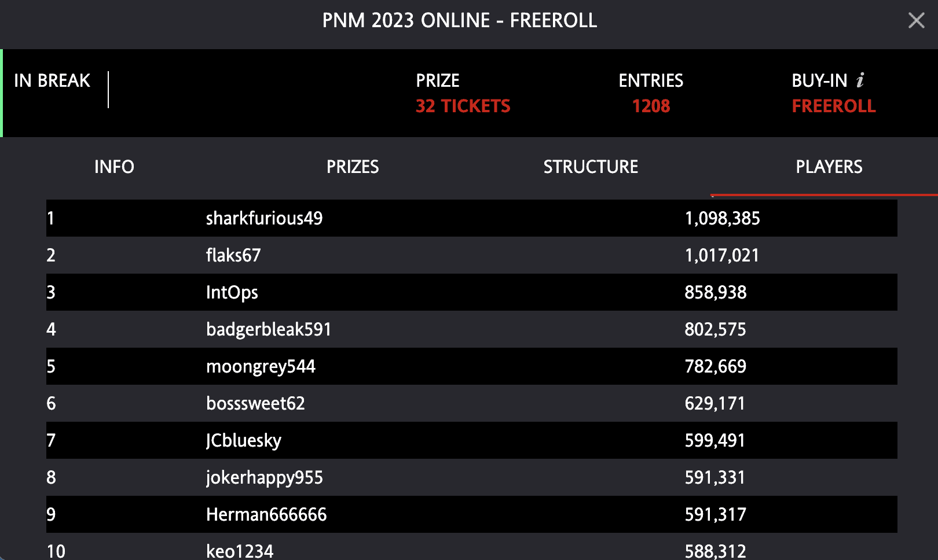Select player sharkfurious49 in the list
Image resolution: width=938 pixels, height=560 pixels.
pos(472,218)
